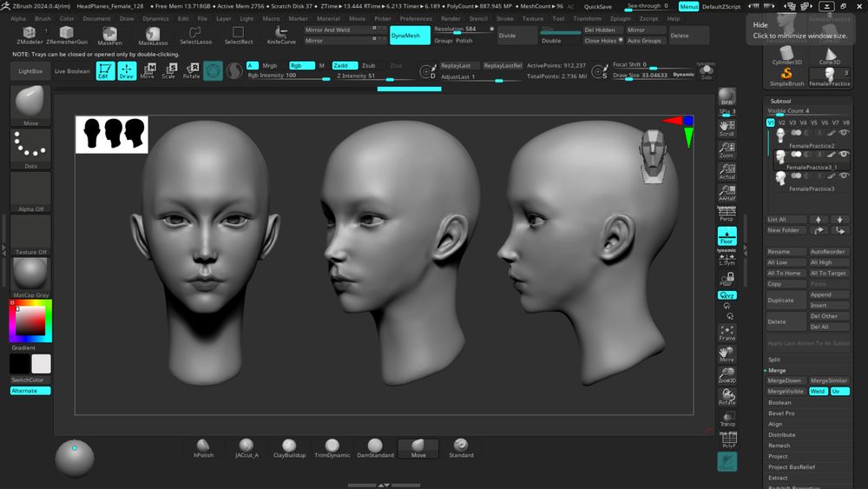Open the Zplugin menu
The height and width of the screenshot is (489, 868).
coord(620,18)
